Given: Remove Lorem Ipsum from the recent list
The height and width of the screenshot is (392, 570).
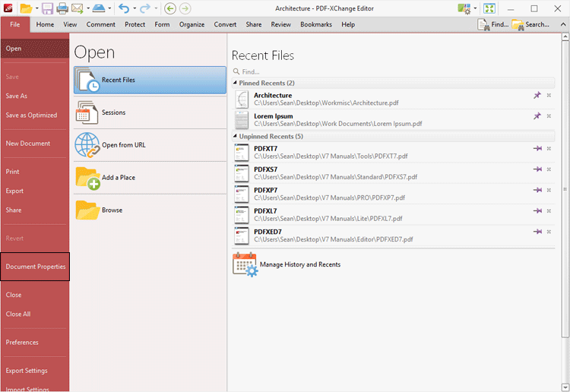Looking at the screenshot, I should [x=549, y=116].
